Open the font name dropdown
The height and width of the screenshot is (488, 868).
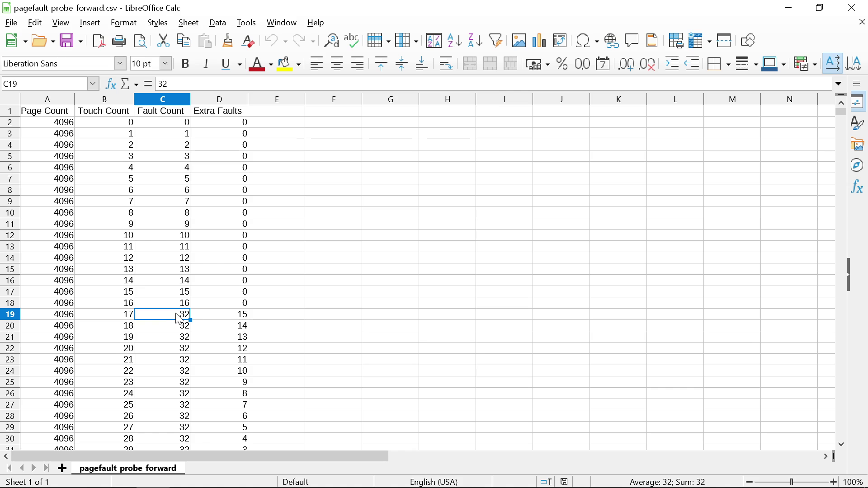(x=120, y=64)
